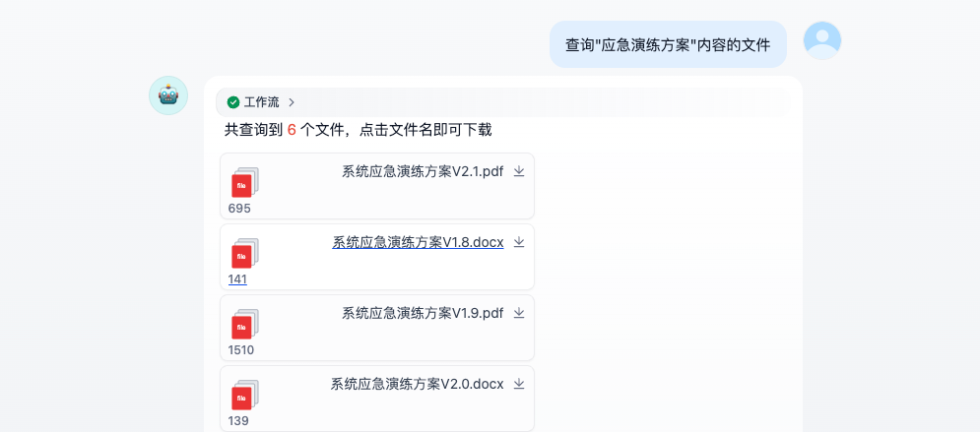Click red file icon of V2.1.pdf card
The image size is (980, 432).
pyautogui.click(x=242, y=184)
